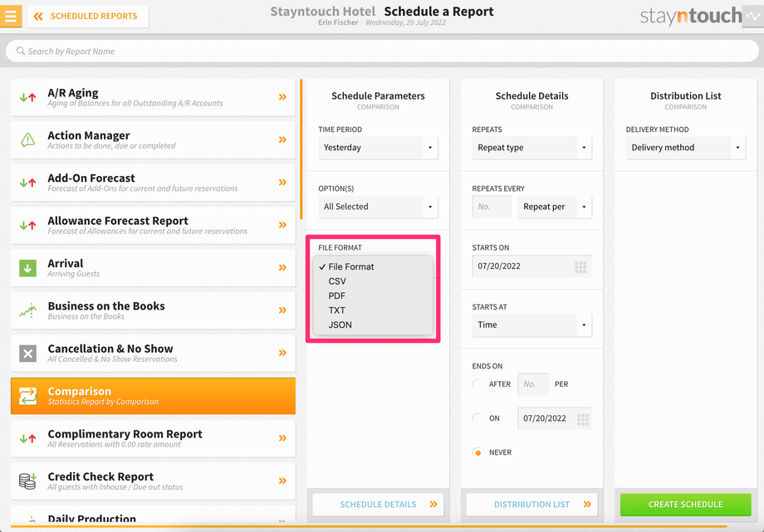Open the Option(s) dropdown showing All Selected

[x=378, y=207]
